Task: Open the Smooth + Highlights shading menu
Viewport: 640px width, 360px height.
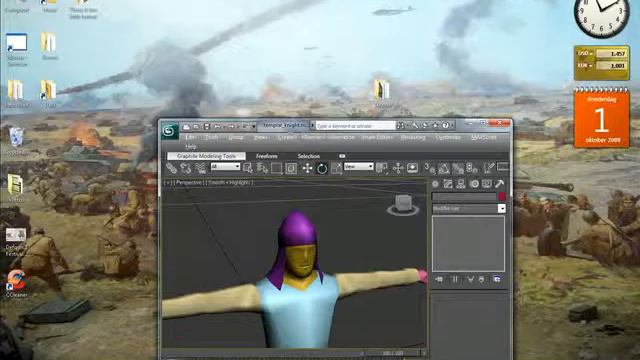Action: point(230,182)
